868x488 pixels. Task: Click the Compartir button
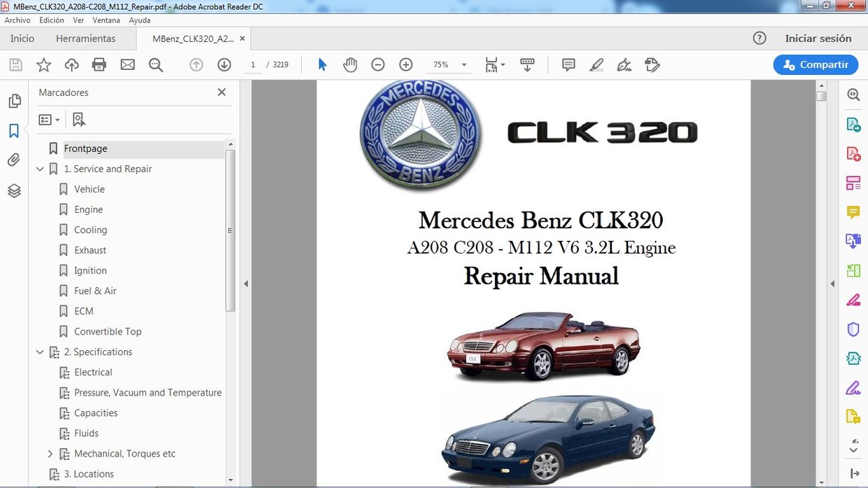coord(815,64)
